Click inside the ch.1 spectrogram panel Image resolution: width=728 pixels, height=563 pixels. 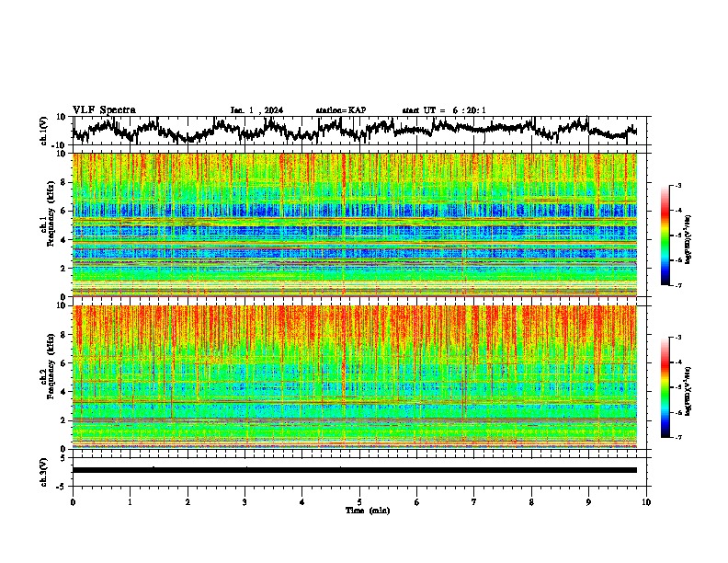355,224
